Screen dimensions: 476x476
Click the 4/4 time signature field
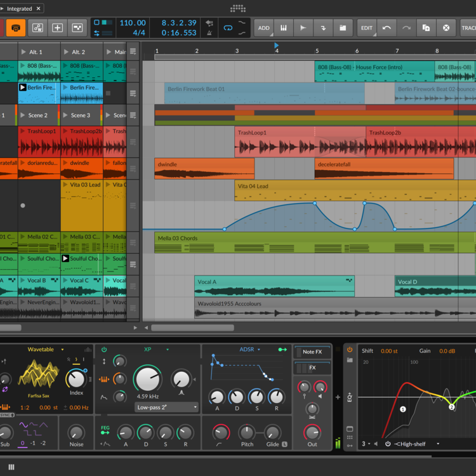(x=139, y=33)
